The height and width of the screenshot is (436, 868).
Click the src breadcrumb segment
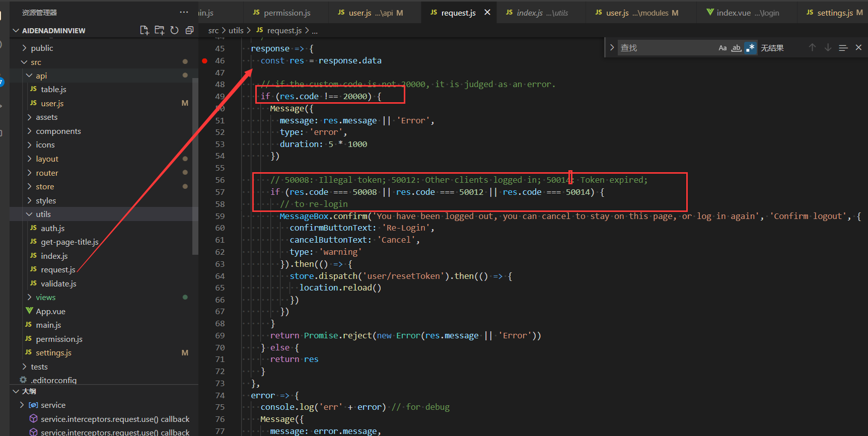(x=213, y=31)
